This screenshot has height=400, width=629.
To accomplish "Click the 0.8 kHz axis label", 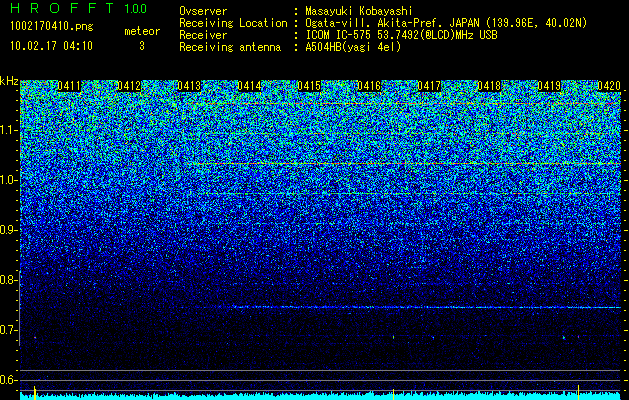I will point(8,280).
